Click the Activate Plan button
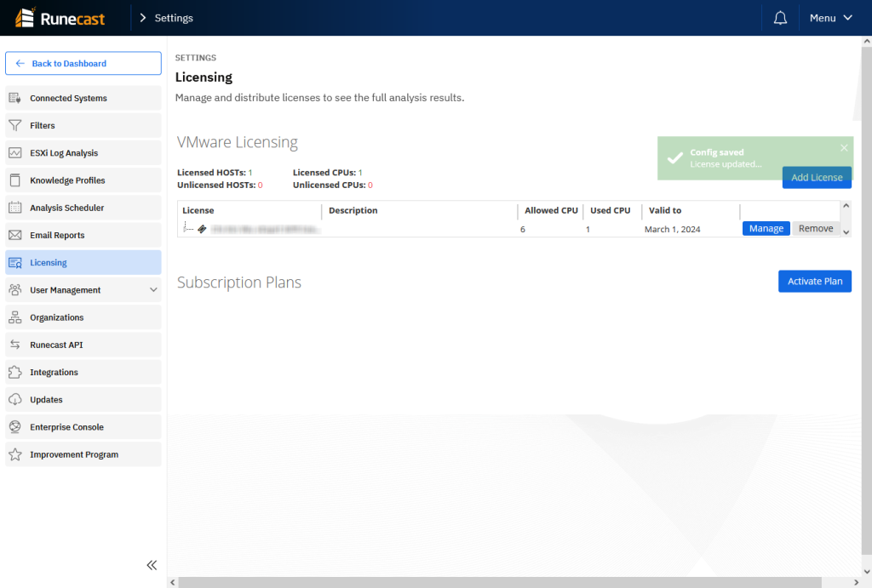Screen dimensions: 872x588 coord(815,281)
